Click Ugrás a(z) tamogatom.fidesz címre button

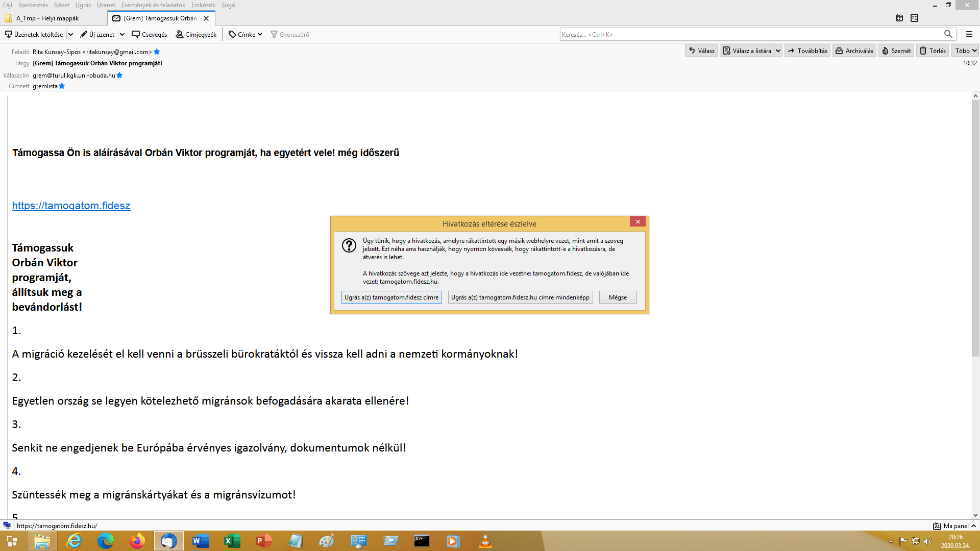(x=391, y=297)
